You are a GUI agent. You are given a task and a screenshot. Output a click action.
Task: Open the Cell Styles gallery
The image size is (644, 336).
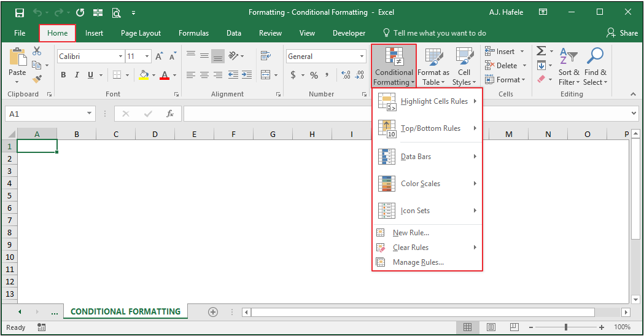click(464, 66)
